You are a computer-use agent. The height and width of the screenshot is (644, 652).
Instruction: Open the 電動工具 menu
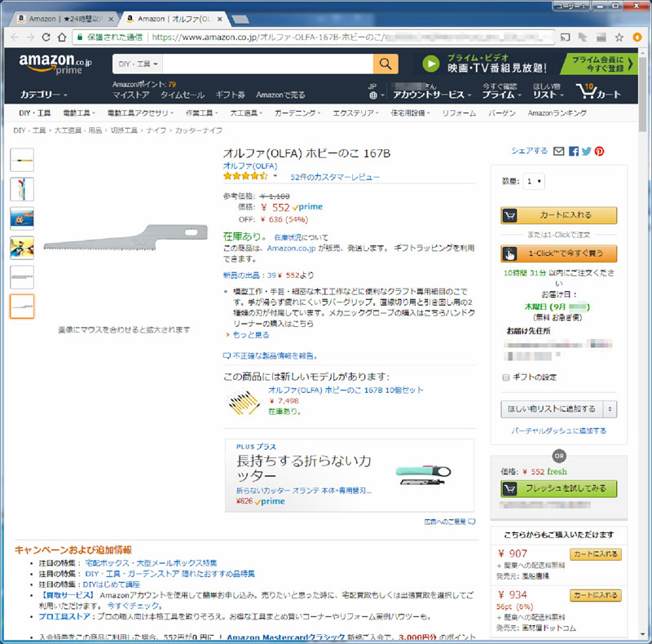[x=78, y=113]
